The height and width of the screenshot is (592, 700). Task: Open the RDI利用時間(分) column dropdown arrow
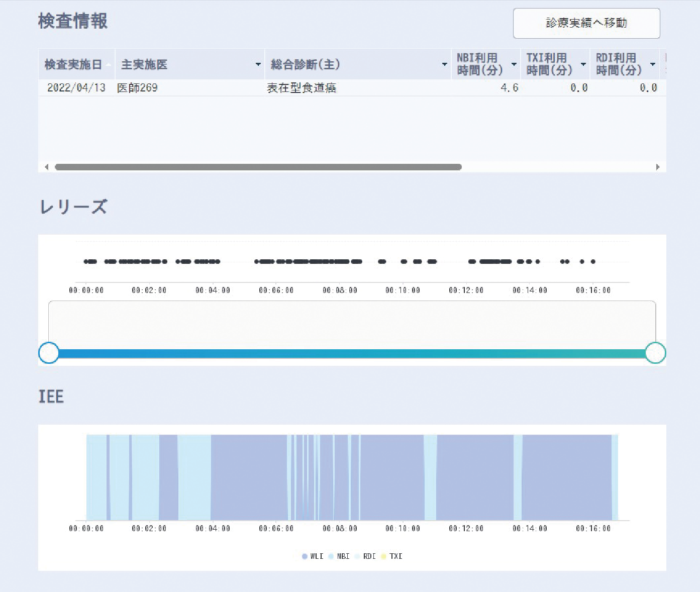coord(652,64)
